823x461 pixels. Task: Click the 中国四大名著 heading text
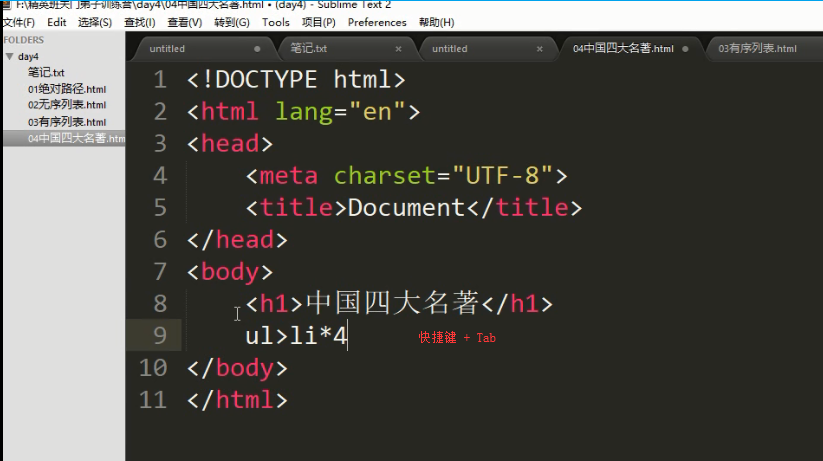(392, 303)
